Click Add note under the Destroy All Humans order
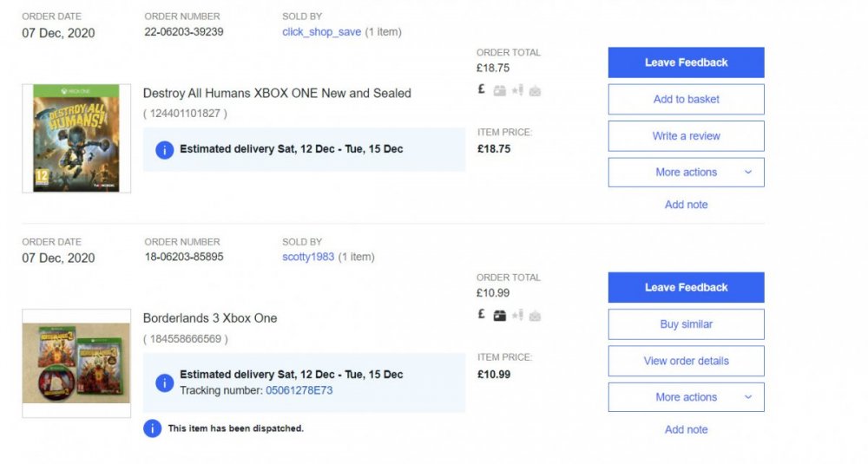Image resolution: width=868 pixels, height=464 pixels. pos(687,205)
